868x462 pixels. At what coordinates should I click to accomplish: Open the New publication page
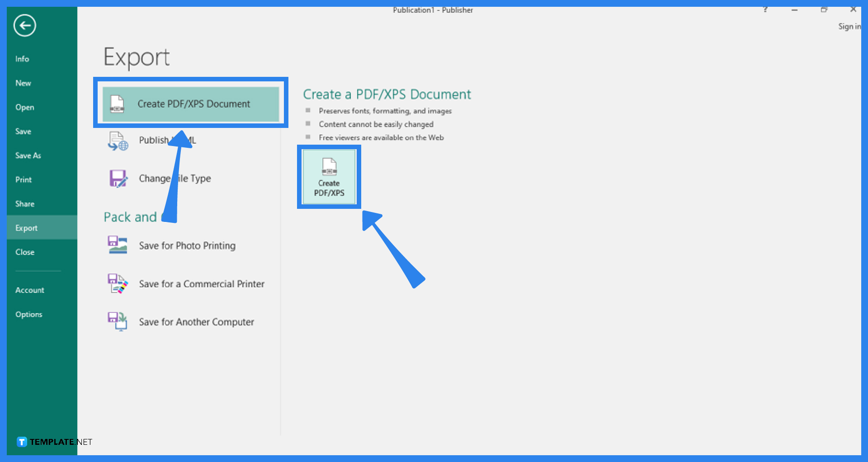pos(23,83)
